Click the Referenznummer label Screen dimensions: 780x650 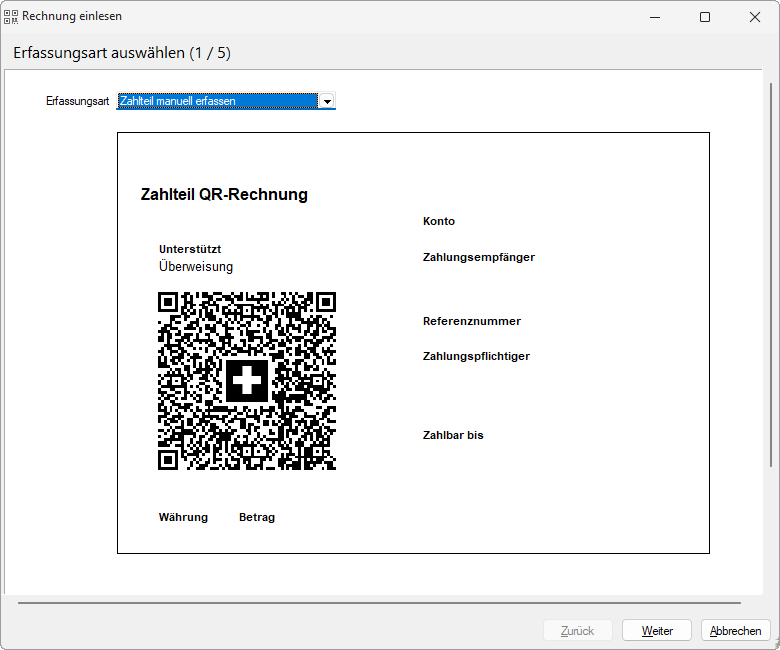coord(471,321)
